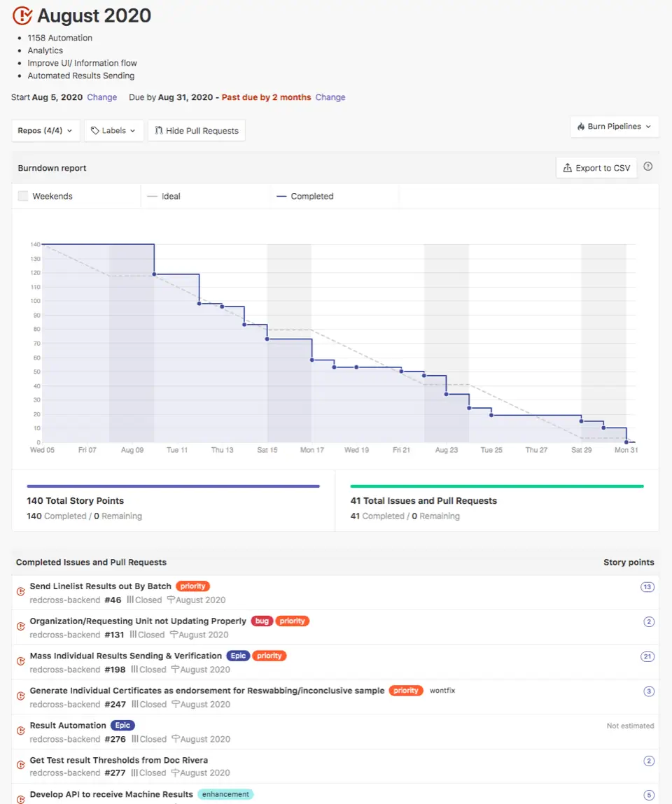Click the Epic label on Result Automation
Viewport: 672px width, 804px height.
[122, 726]
